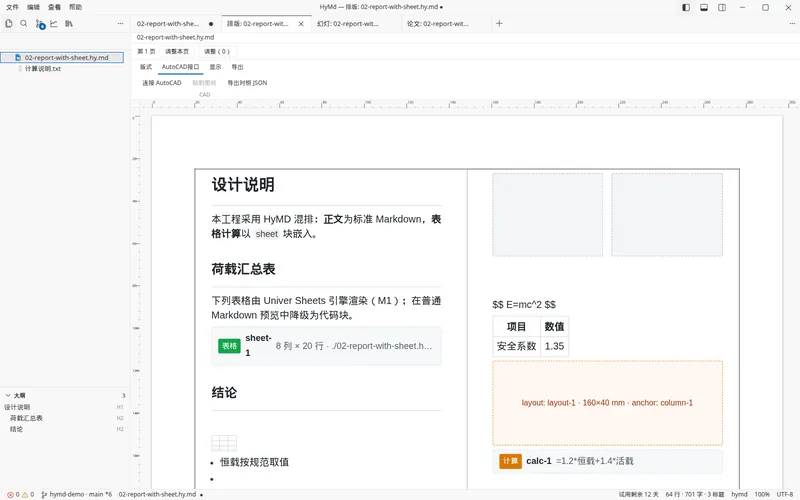Click the 连接 AutoCAD button
The width and height of the screenshot is (800, 500).
pyautogui.click(x=162, y=83)
